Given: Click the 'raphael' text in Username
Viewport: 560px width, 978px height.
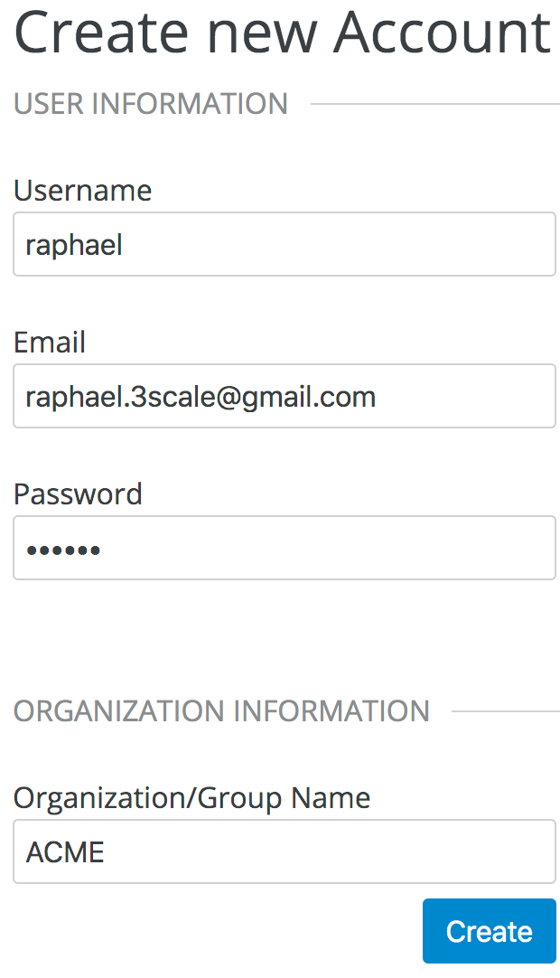Looking at the screenshot, I should [74, 245].
